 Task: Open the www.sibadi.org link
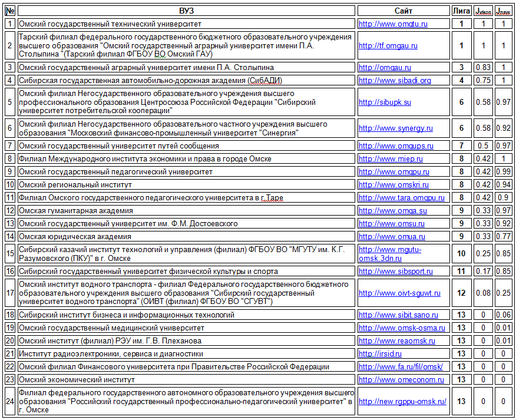click(x=395, y=81)
